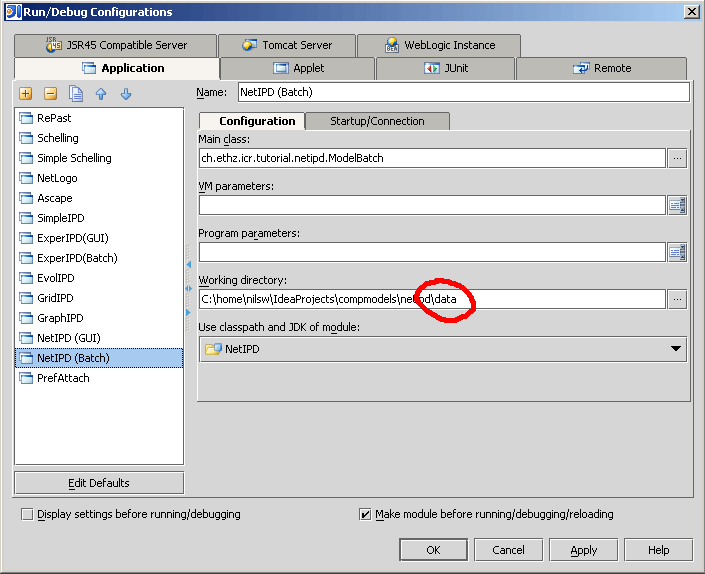Add a new configuration with plus icon
The image size is (705, 574).
tap(26, 93)
